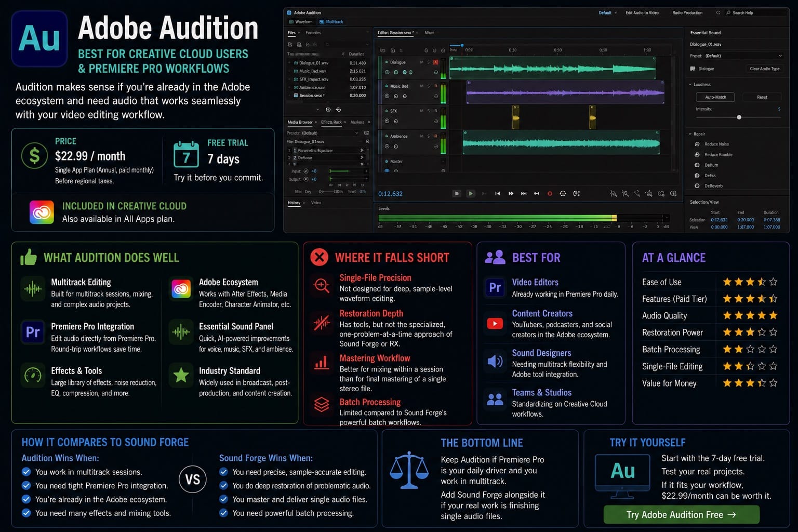The height and width of the screenshot is (532, 798).
Task: Click the second zoom magnifier icon
Action: [x=625, y=193]
